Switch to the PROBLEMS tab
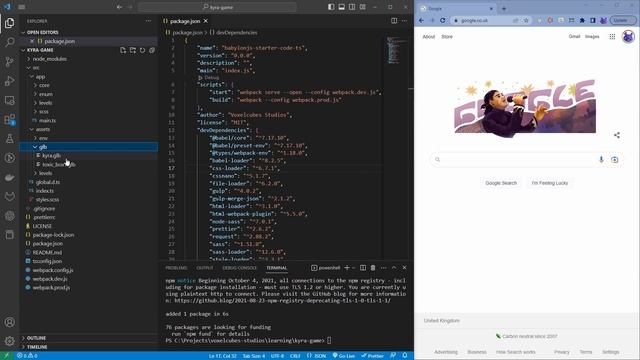640x360 pixels. [176, 268]
